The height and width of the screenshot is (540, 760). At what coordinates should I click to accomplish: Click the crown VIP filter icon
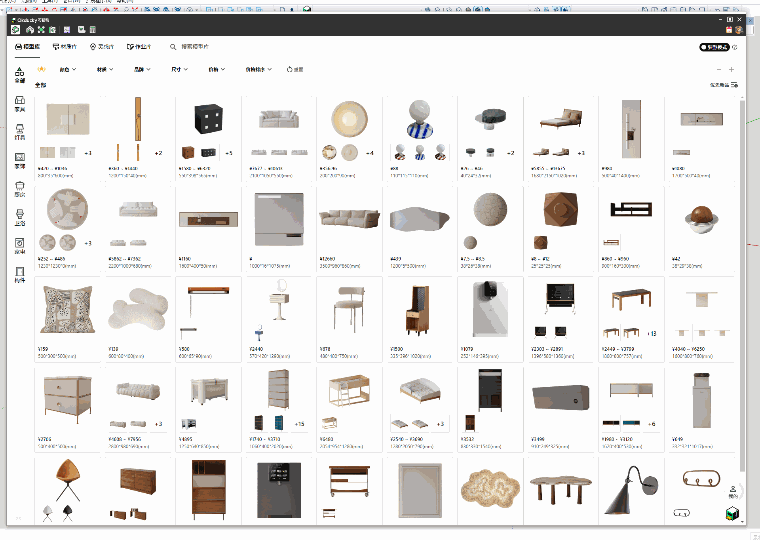(41, 70)
